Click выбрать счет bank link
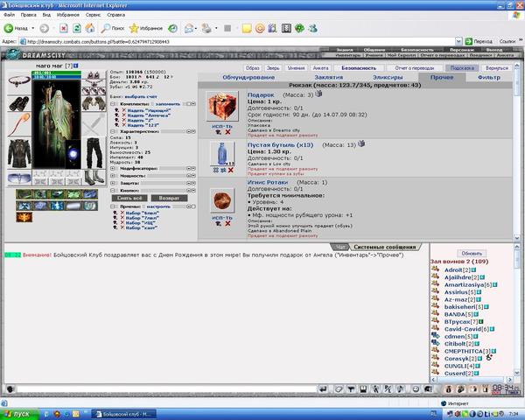 click(141, 96)
